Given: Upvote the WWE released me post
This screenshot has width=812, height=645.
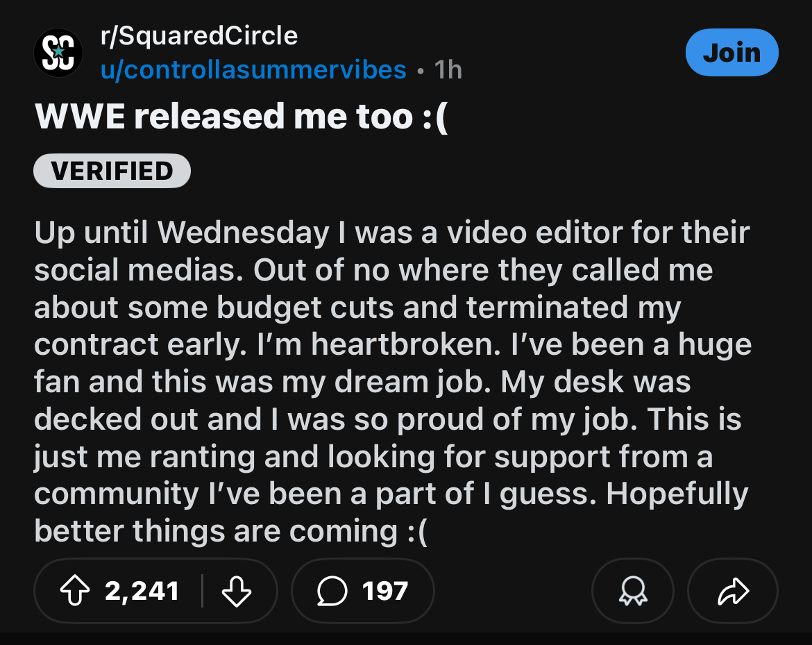Looking at the screenshot, I should click(76, 591).
